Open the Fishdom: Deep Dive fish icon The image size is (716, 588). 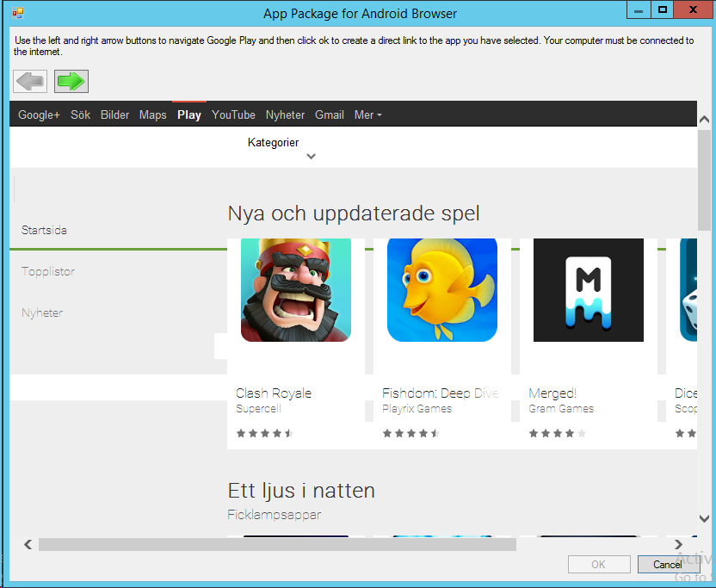[x=441, y=290]
